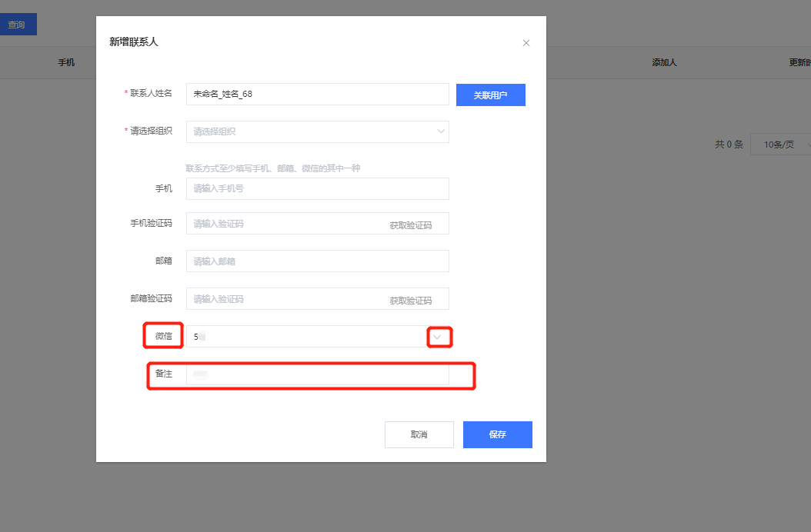Select the 手机验证码 input box
Viewport: 811px width, 532px height.
tap(285, 224)
